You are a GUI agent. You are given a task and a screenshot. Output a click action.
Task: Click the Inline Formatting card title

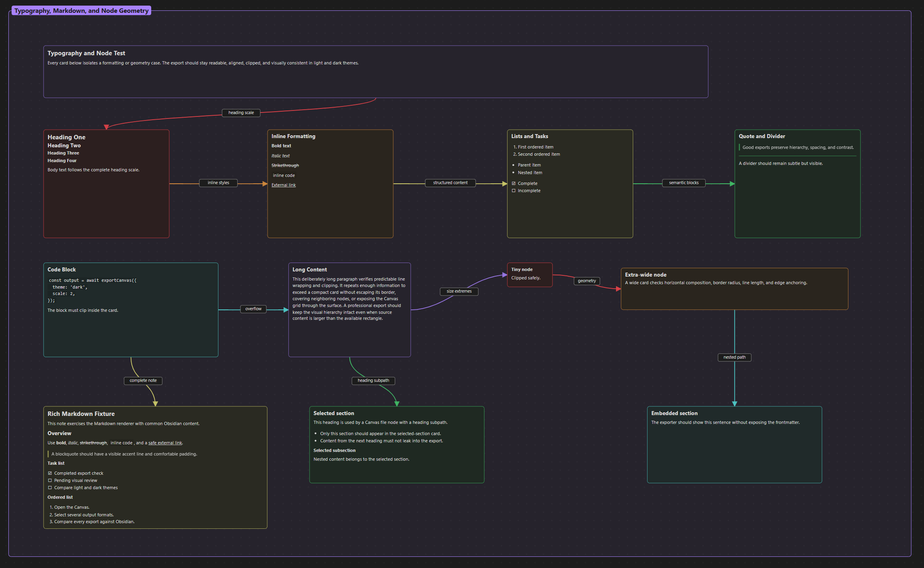(x=294, y=136)
